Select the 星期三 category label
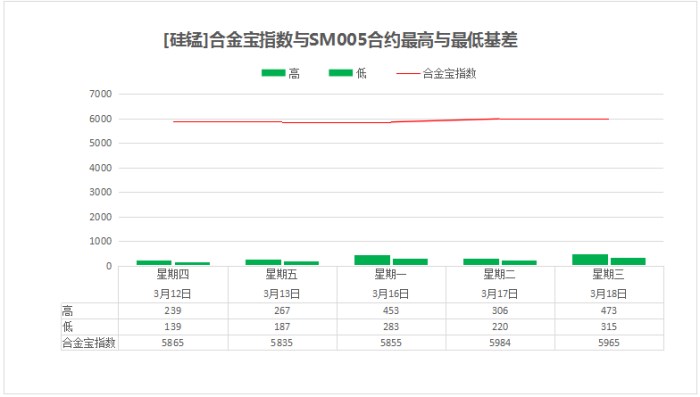The image size is (700, 397). click(x=608, y=274)
